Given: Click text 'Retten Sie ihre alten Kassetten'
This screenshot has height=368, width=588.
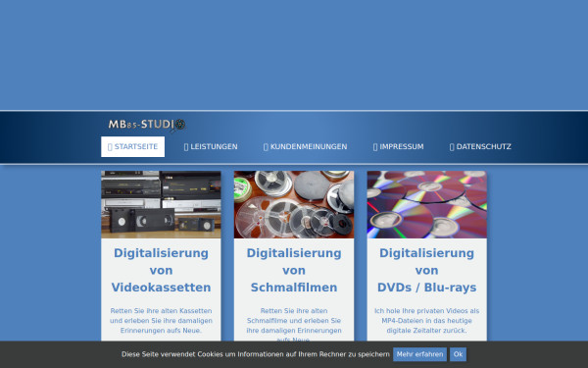Looking at the screenshot, I should coord(161,311).
